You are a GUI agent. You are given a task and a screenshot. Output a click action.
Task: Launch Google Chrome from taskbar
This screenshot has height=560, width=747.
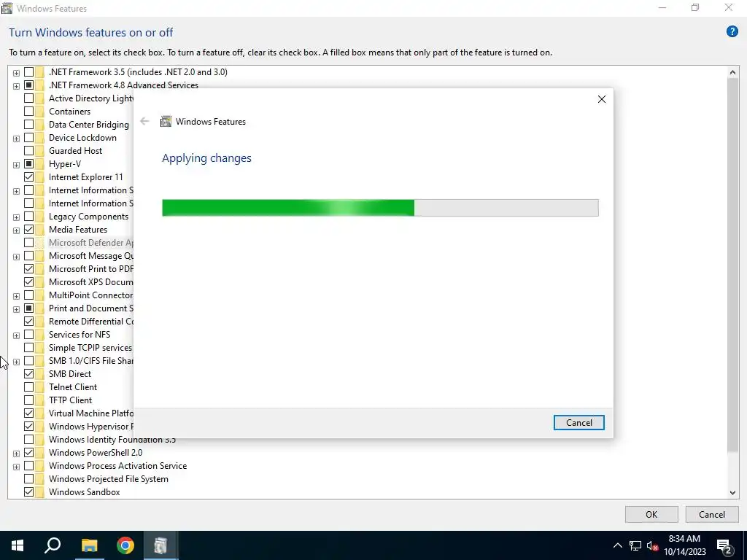point(125,545)
